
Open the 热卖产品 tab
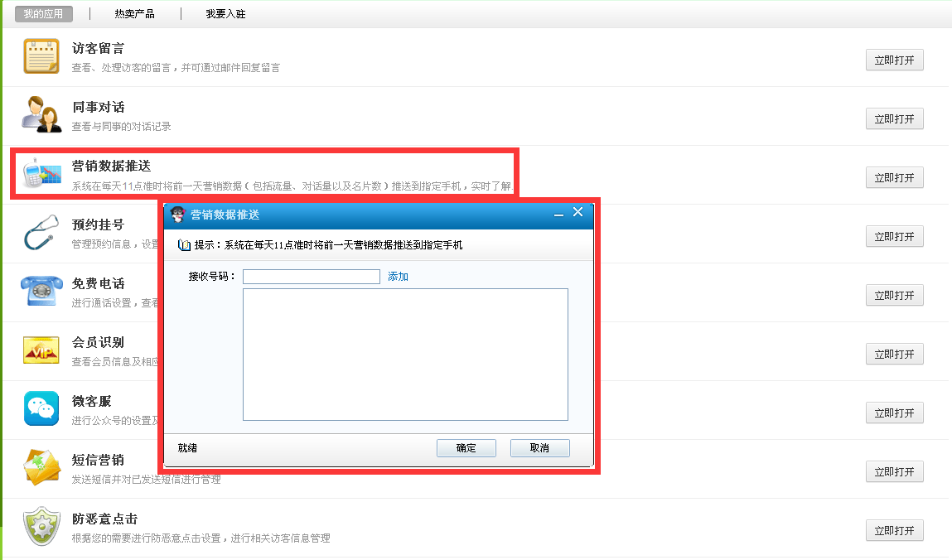pyautogui.click(x=134, y=14)
